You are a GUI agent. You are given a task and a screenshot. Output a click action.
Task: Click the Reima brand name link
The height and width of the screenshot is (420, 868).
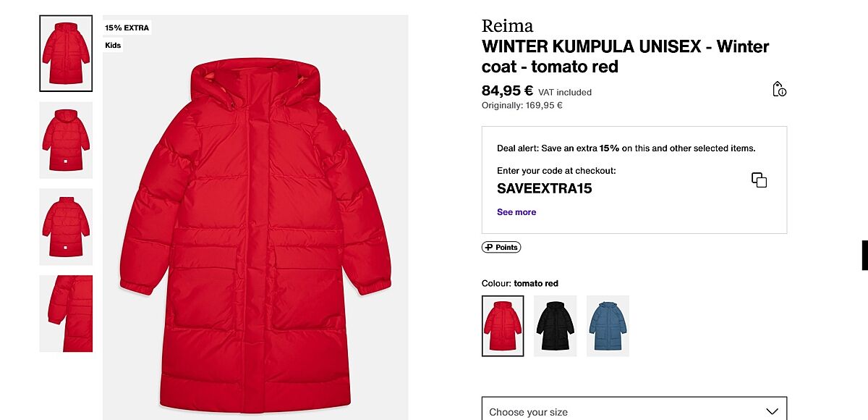(x=507, y=27)
